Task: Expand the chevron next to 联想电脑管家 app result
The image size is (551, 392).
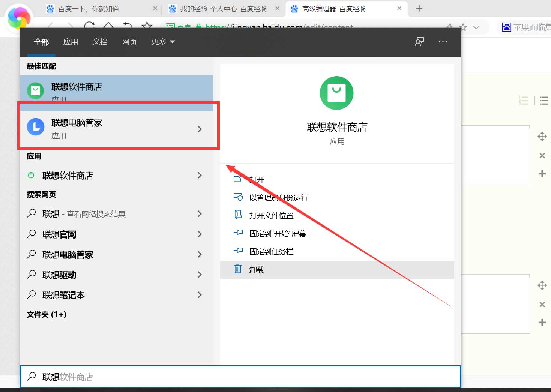Action: (200, 129)
